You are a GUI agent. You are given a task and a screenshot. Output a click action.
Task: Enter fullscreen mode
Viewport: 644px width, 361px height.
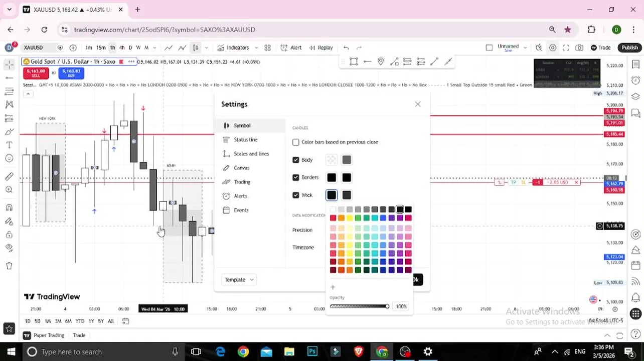click(x=566, y=48)
